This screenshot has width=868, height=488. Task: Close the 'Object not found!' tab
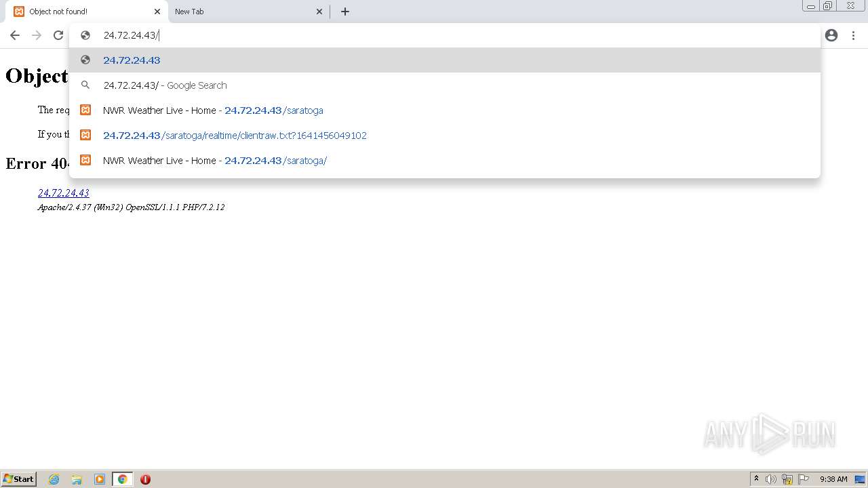[x=157, y=12]
